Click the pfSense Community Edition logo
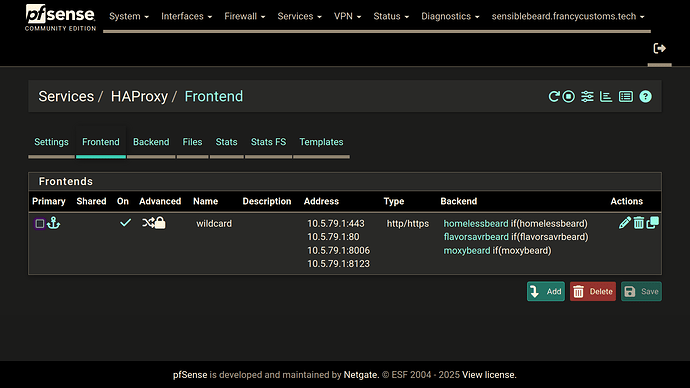The image size is (690, 388). tap(60, 18)
